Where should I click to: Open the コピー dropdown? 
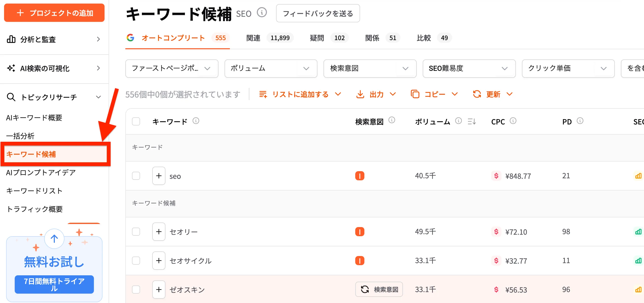coord(434,94)
